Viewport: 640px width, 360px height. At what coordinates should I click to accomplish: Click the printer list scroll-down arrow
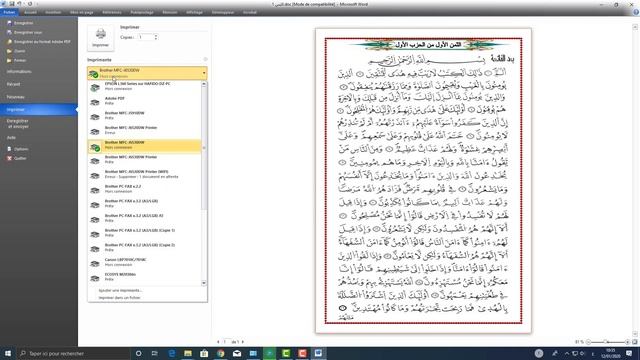pos(204,283)
